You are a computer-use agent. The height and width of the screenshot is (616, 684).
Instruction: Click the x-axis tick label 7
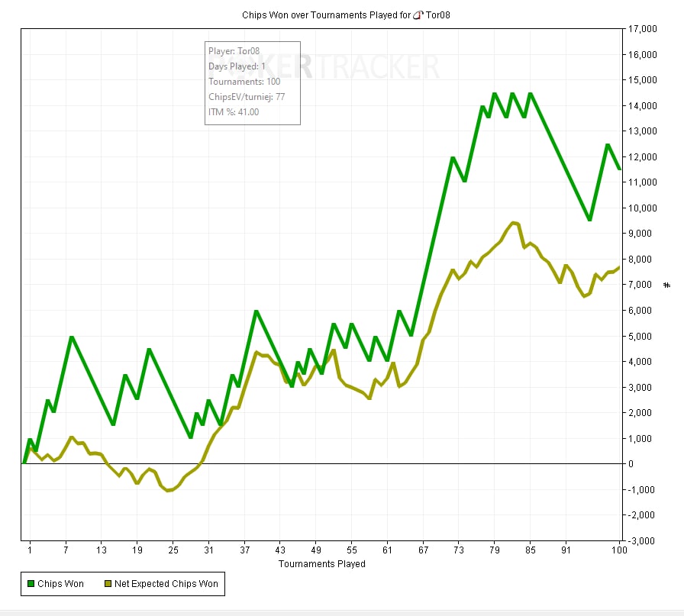(66, 550)
